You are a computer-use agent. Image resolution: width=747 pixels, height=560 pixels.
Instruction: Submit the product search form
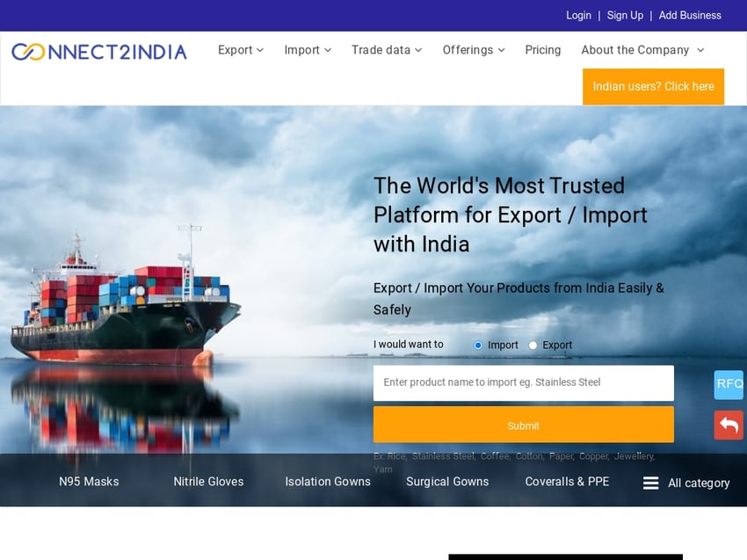[x=524, y=425]
